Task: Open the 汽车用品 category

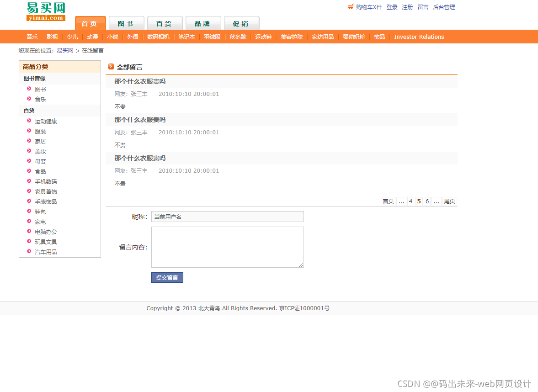Action: click(46, 252)
